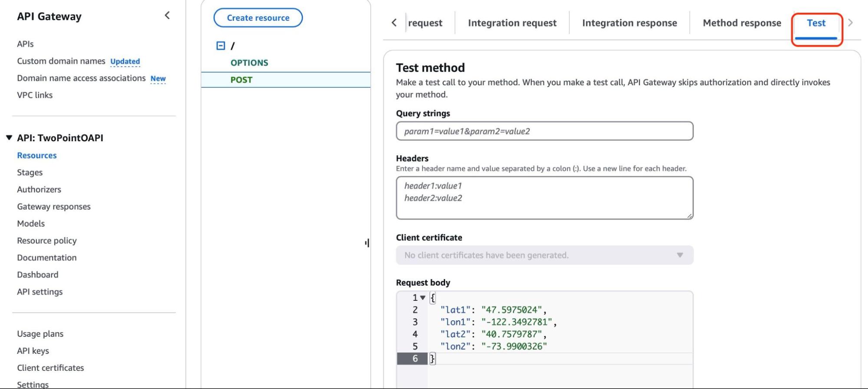Open API keys
This screenshot has height=389, width=868.
click(x=33, y=351)
